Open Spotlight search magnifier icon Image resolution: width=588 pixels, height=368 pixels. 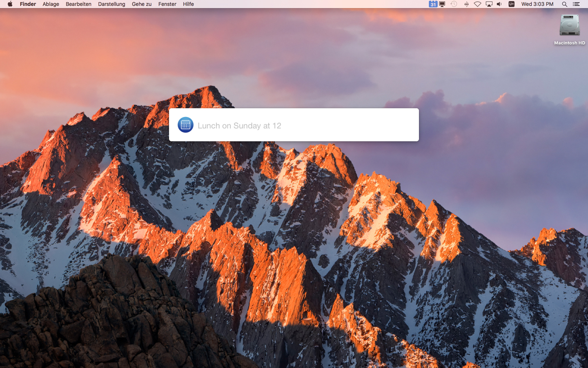click(564, 4)
